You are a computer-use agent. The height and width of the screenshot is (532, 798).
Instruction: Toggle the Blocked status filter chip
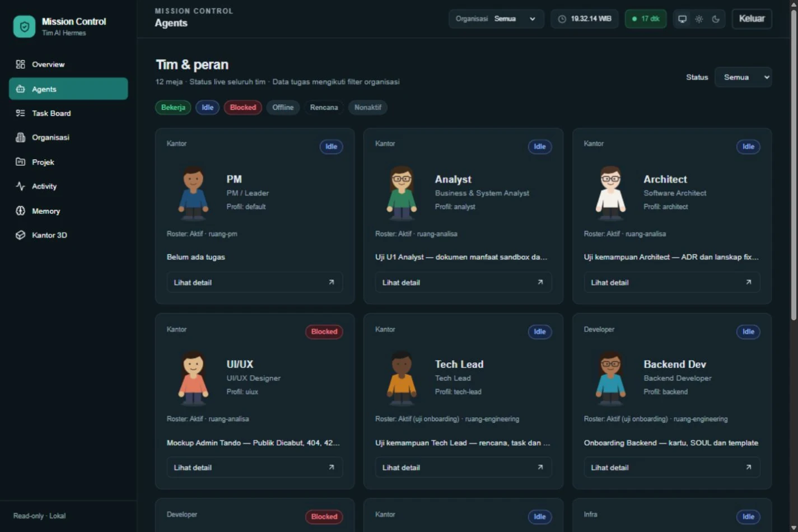pyautogui.click(x=243, y=108)
